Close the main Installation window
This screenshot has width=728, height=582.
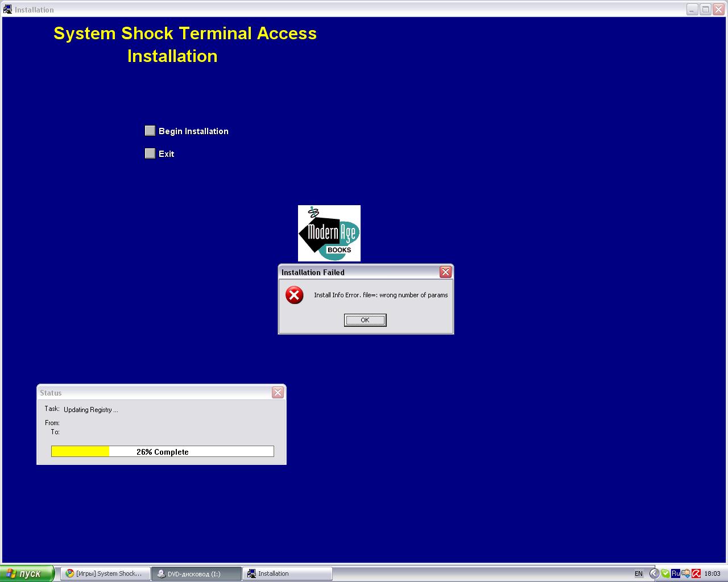(718, 10)
